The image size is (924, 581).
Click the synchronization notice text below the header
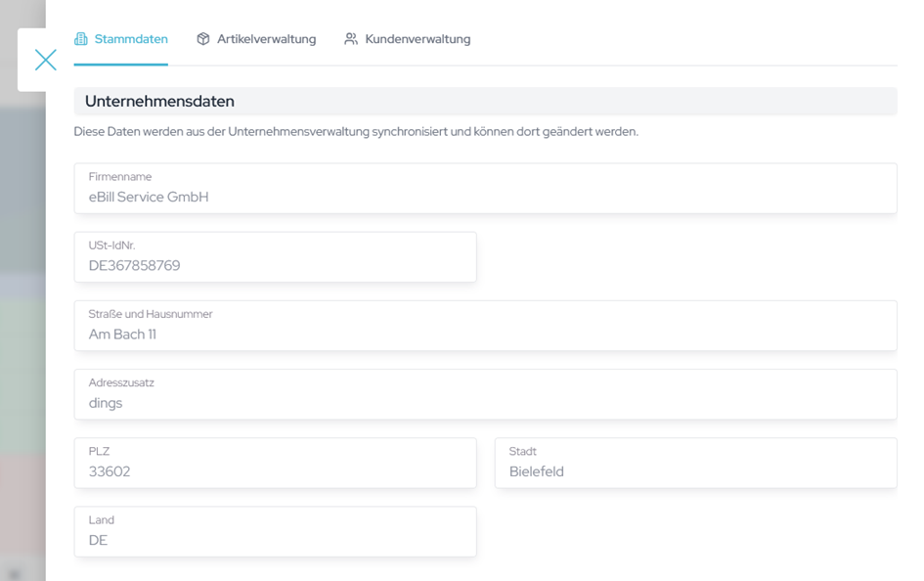[356, 131]
